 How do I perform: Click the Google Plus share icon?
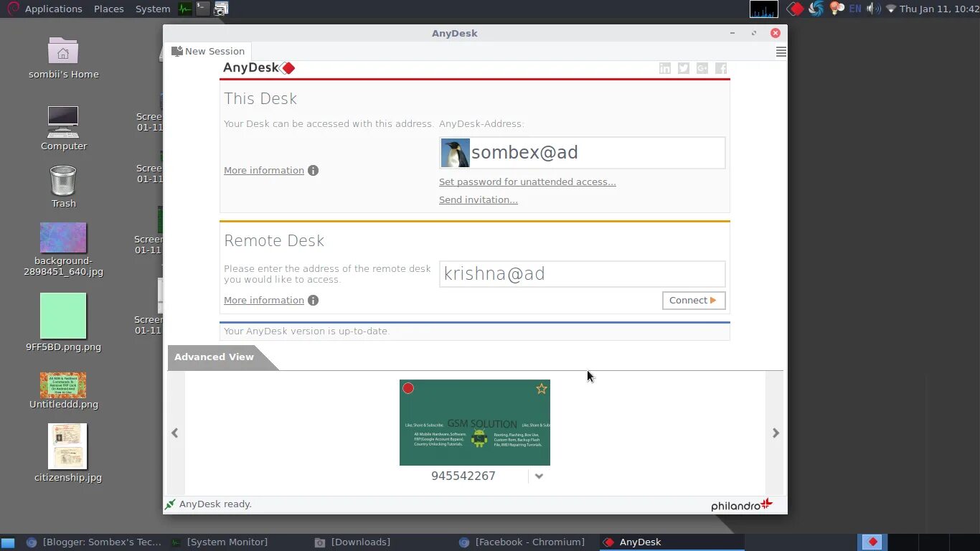(x=702, y=68)
